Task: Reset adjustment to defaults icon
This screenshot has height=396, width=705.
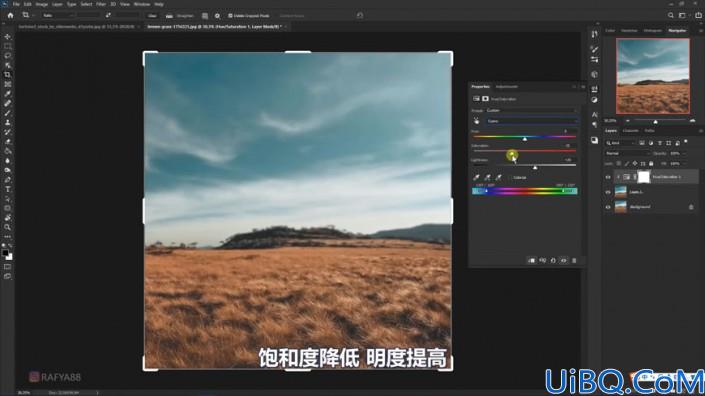Action: click(x=553, y=260)
